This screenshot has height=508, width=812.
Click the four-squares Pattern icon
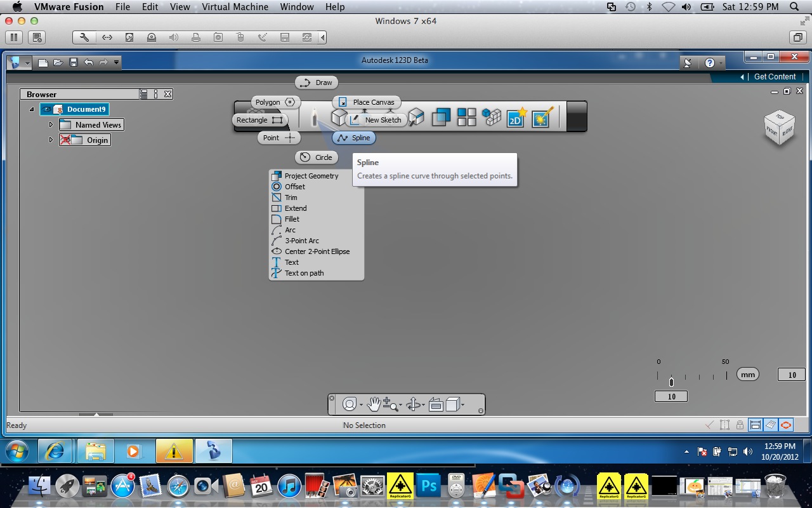point(467,117)
